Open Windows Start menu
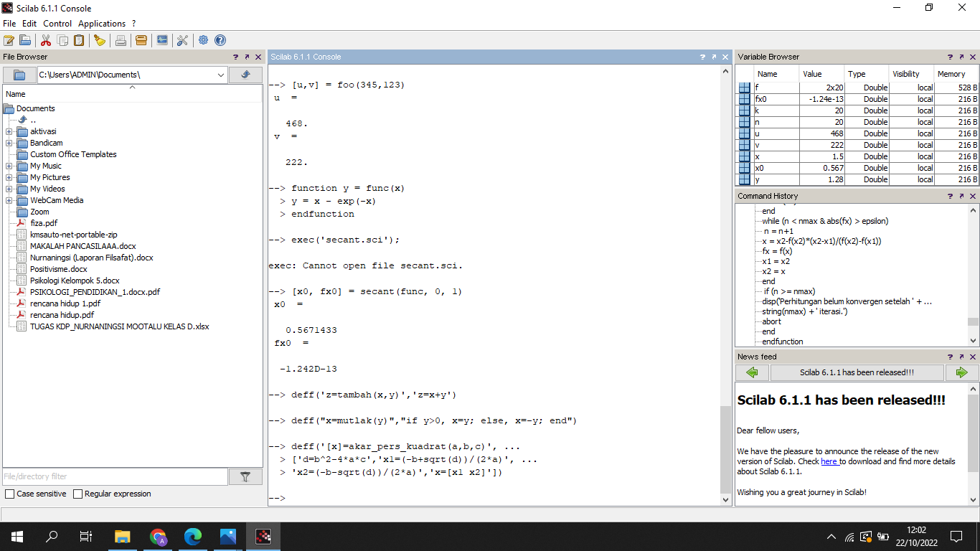The width and height of the screenshot is (980, 551). point(17,536)
